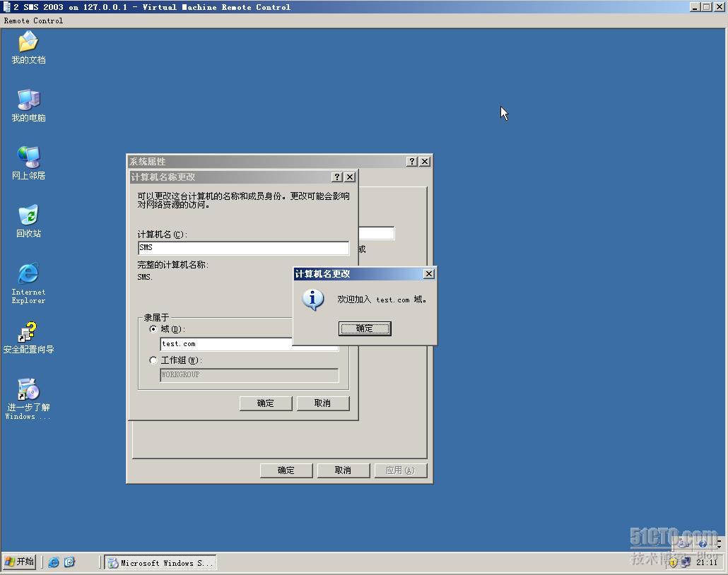728x575 pixels.
Task: Click the help button of 计算机名称更改 dialog
Action: pyautogui.click(x=338, y=177)
